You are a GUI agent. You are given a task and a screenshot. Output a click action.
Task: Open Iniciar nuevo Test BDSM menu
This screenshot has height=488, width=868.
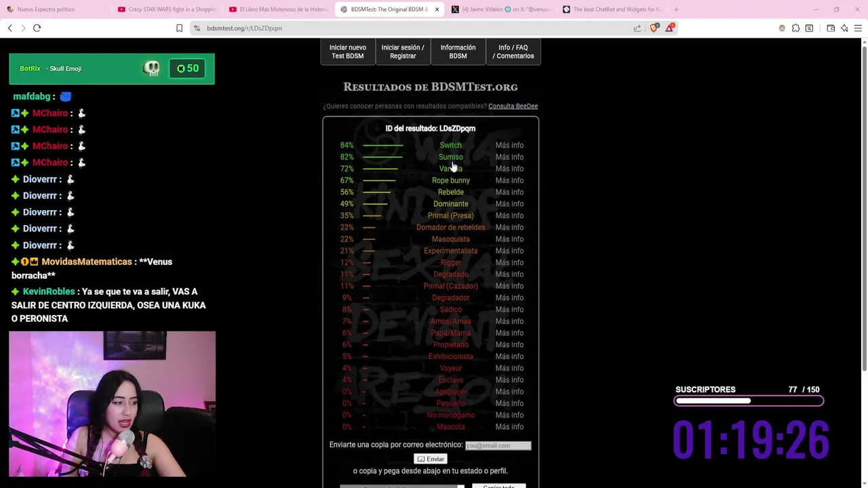click(x=348, y=52)
